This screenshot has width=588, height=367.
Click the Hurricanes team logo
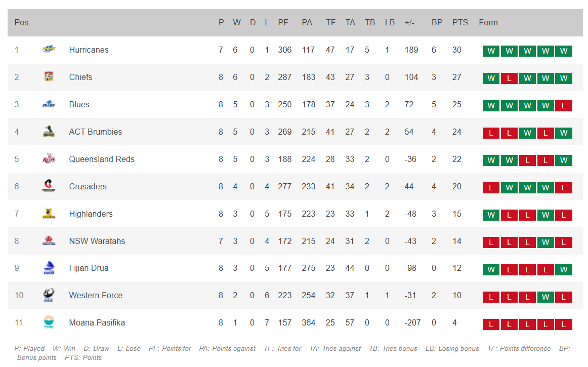click(49, 50)
